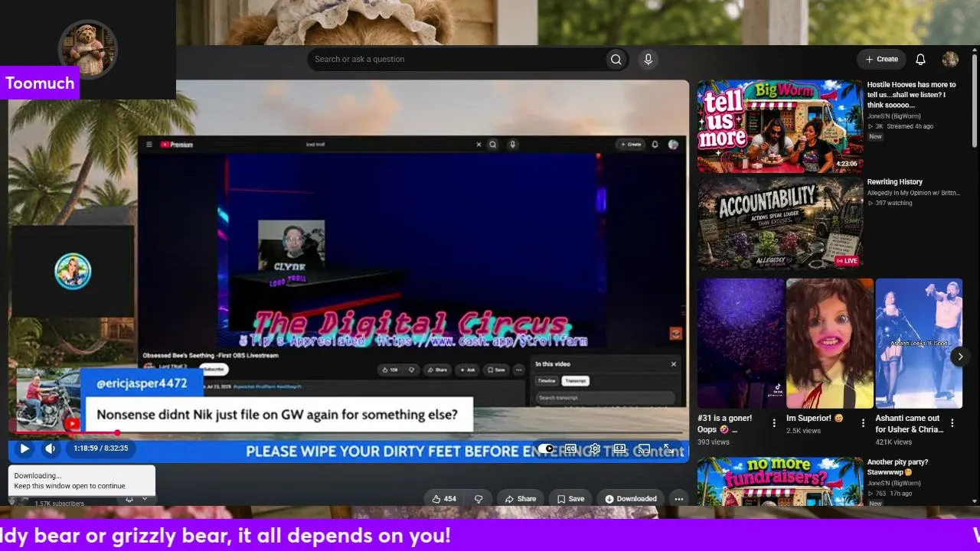Open the Rewriting History live thumbnail

(779, 224)
